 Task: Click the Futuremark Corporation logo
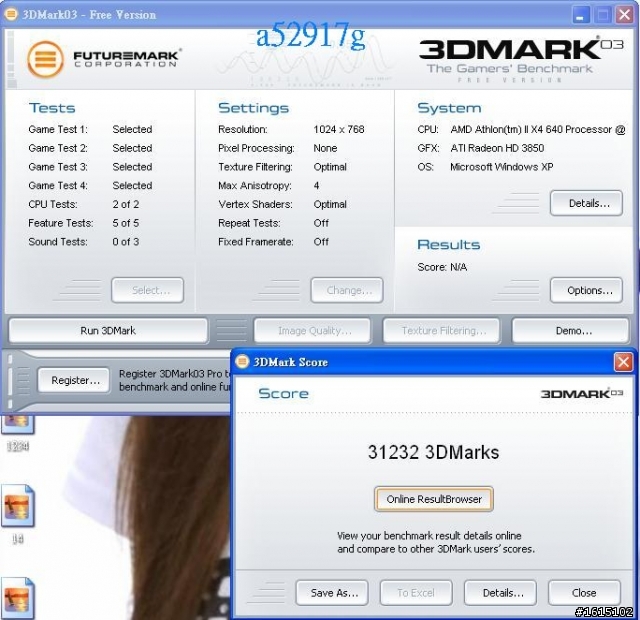[103, 60]
